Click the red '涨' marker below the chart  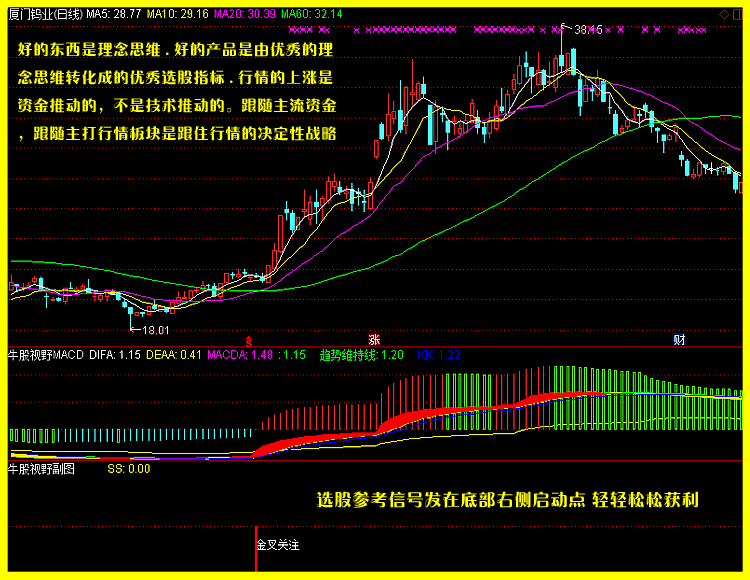tap(374, 340)
